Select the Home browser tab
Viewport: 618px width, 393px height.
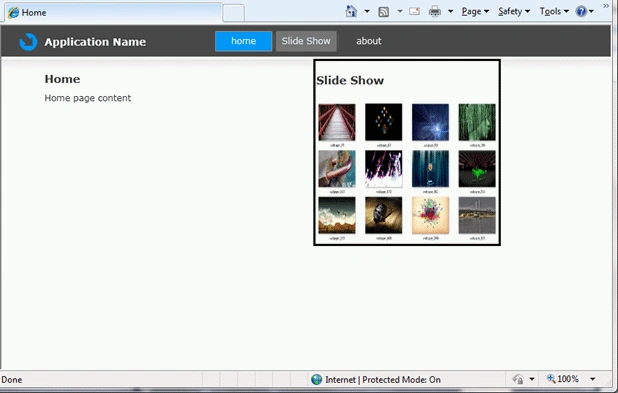114,13
